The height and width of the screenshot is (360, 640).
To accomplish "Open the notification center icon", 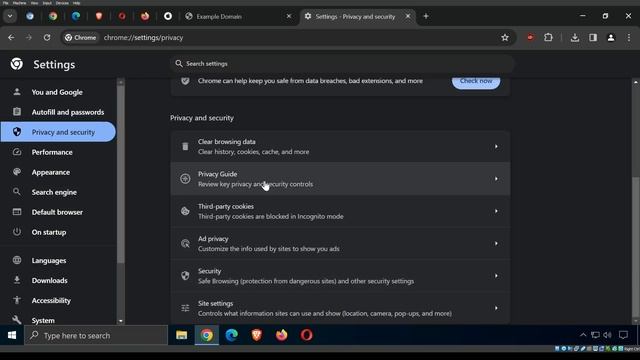I will click(x=623, y=335).
